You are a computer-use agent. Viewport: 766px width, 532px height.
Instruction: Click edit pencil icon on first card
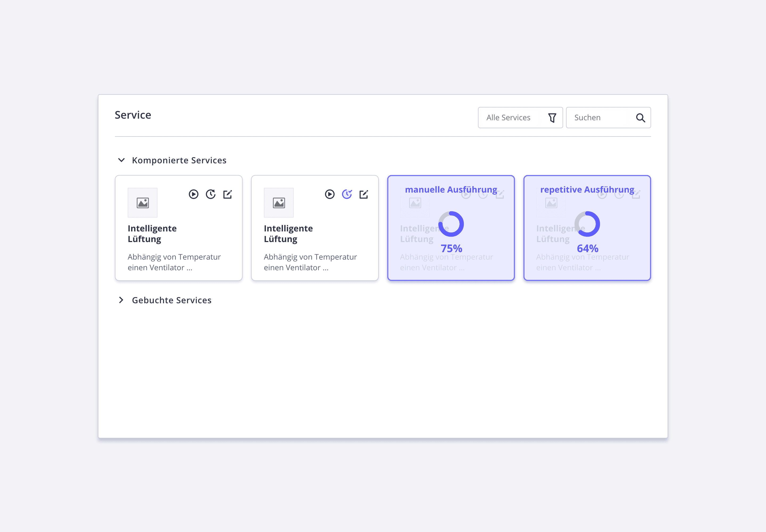coord(228,194)
